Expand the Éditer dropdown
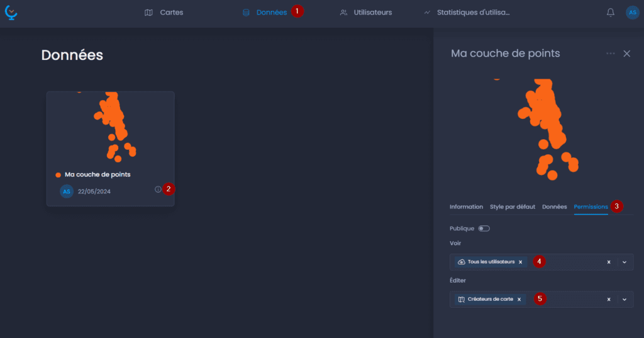644x338 pixels. pos(625,300)
